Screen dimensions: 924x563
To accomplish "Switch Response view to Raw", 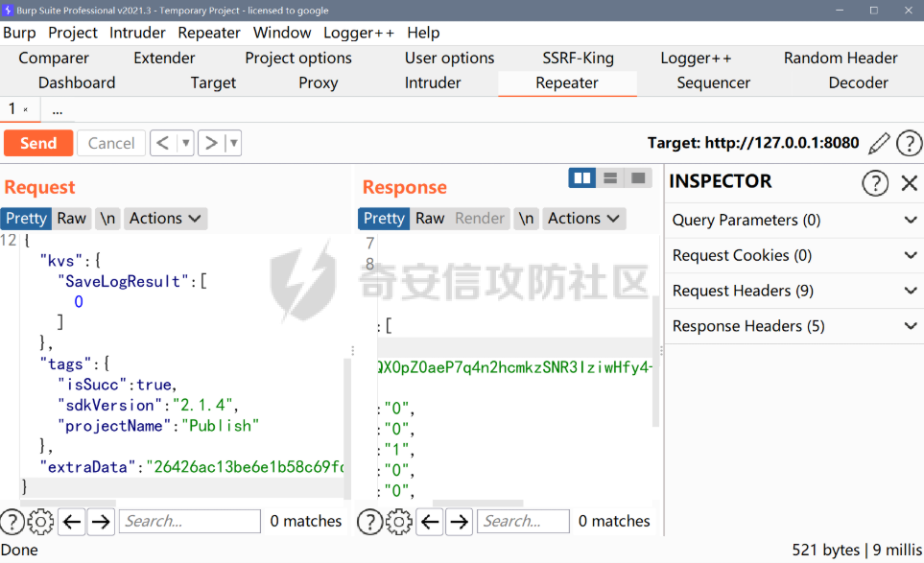I will tap(430, 219).
